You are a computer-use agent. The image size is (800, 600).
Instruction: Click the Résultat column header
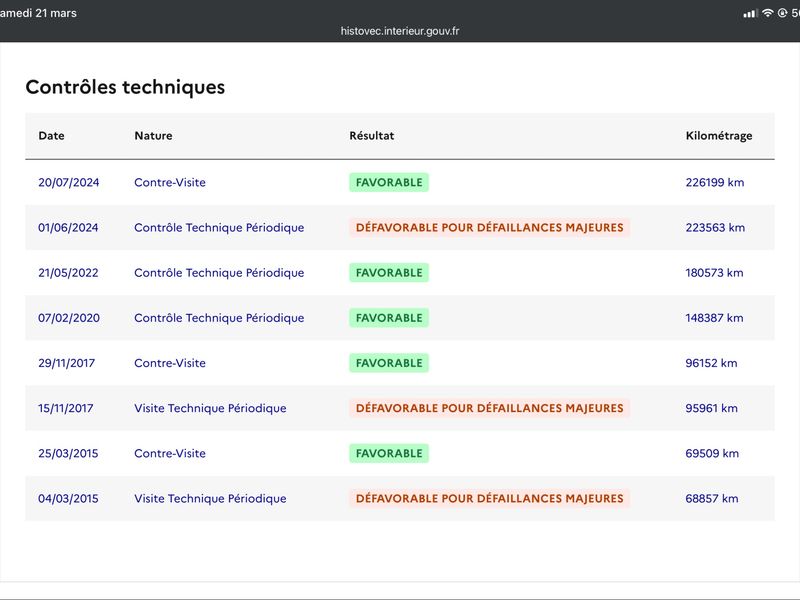click(371, 136)
